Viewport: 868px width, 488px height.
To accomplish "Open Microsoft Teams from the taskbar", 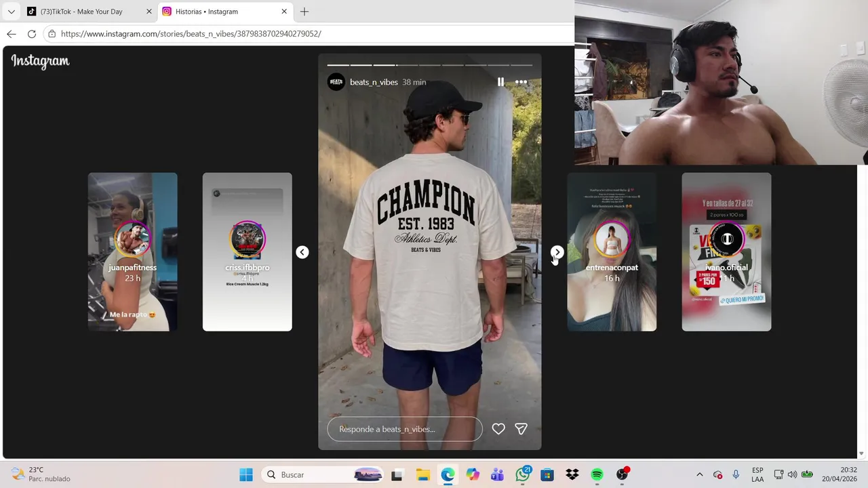I will pos(497,474).
